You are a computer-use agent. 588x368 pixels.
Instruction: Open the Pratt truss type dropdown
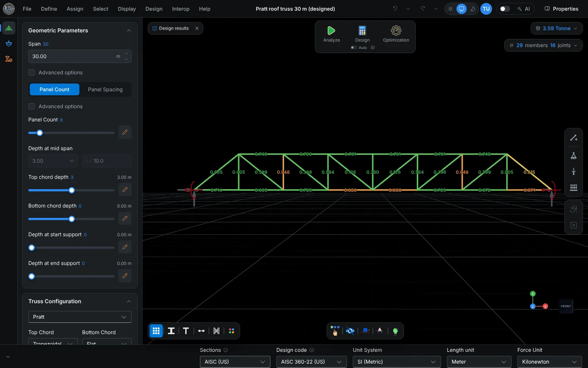[80, 317]
